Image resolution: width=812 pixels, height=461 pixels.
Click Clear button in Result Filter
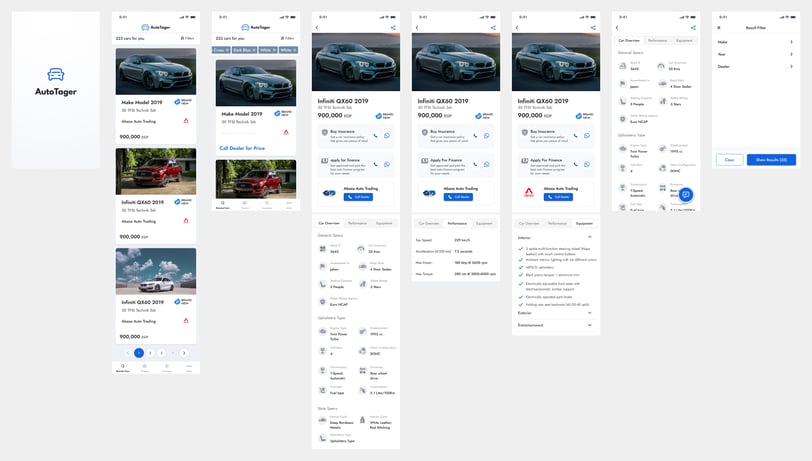click(730, 160)
